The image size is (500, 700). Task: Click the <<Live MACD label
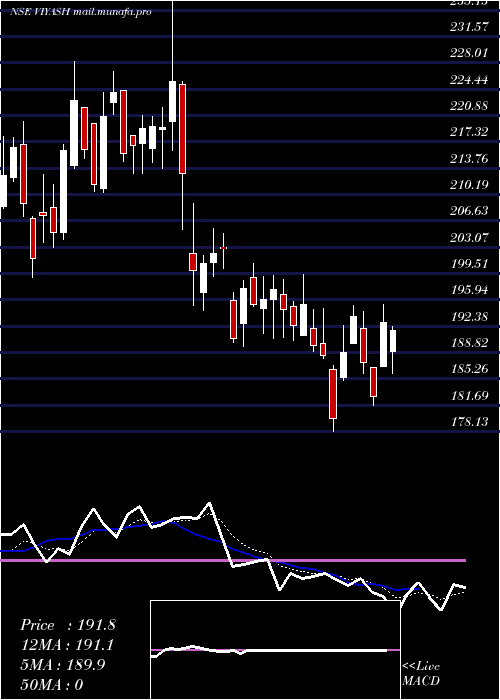coord(421,674)
